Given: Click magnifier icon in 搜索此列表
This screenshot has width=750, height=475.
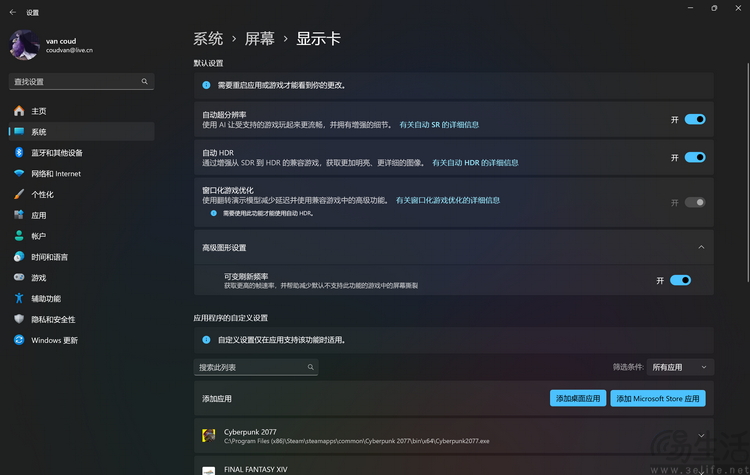Looking at the screenshot, I should coord(310,367).
